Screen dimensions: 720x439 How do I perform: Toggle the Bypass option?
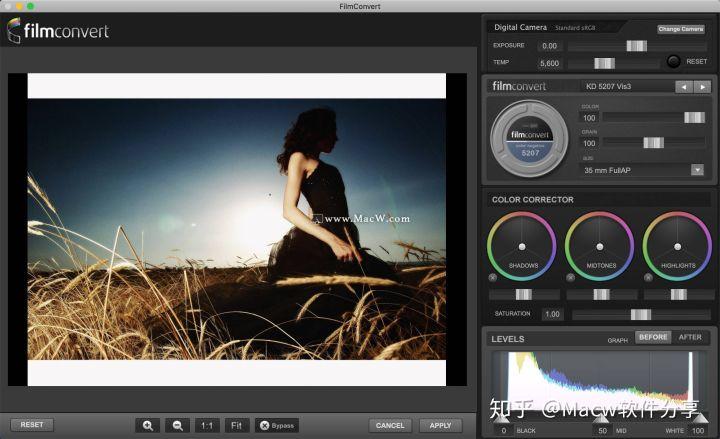click(277, 425)
